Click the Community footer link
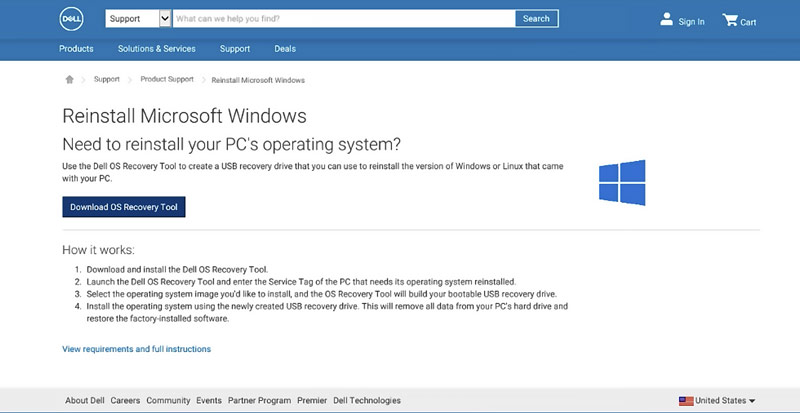The image size is (800, 413). click(168, 401)
